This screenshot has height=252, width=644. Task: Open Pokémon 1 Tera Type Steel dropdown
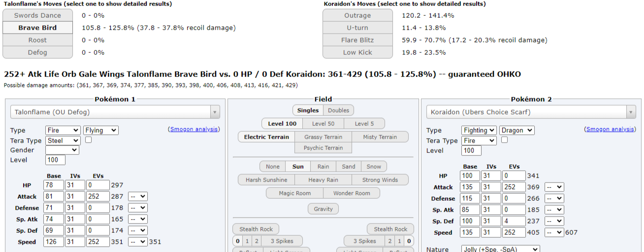[x=63, y=140]
